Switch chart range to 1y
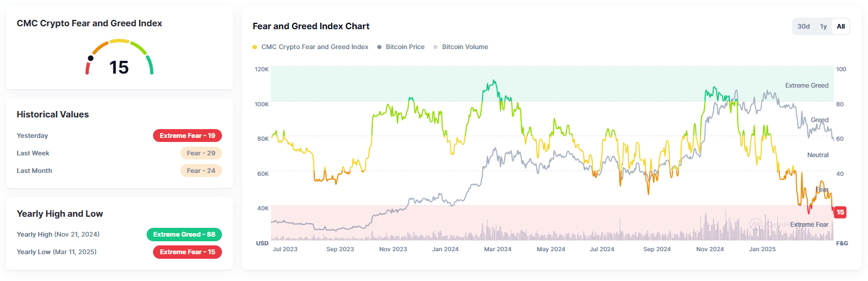This screenshot has width=868, height=281. [x=823, y=26]
